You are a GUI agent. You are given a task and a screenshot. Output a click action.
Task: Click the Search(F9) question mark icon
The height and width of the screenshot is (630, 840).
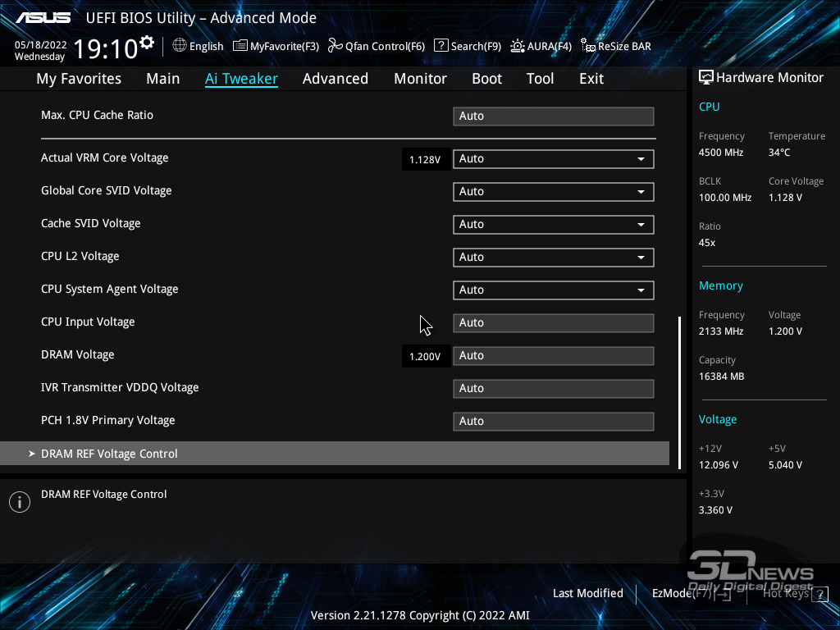coord(441,46)
